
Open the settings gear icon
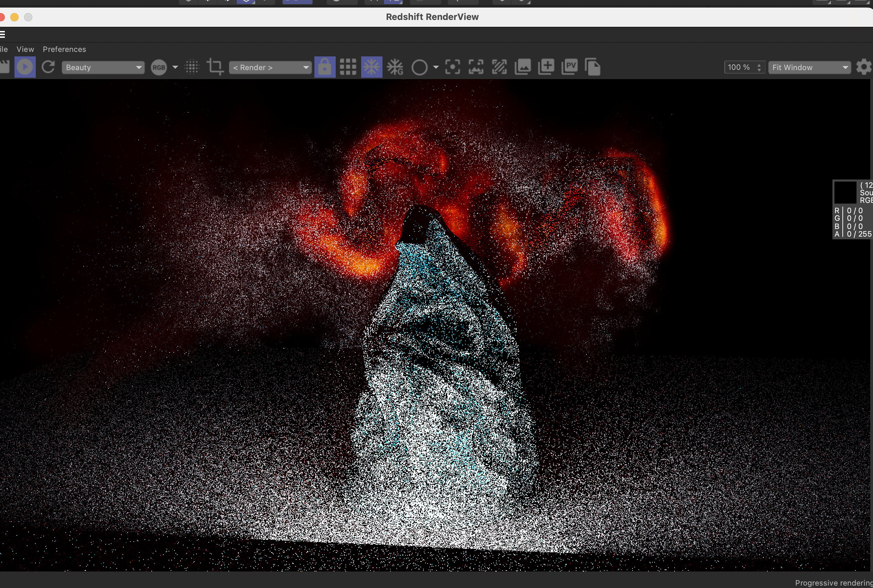(x=864, y=67)
